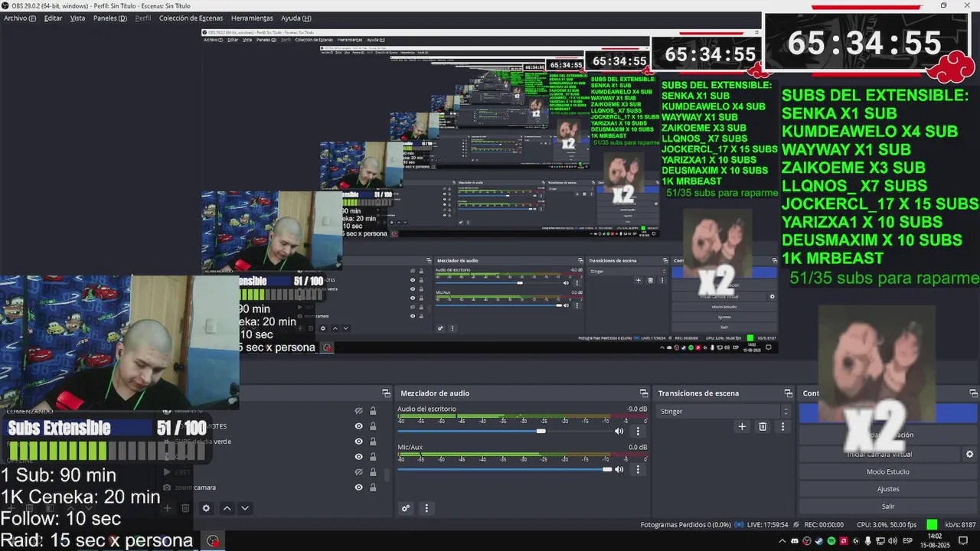This screenshot has height=551, width=980.
Task: Open Discord from system tray
Action: (794, 541)
